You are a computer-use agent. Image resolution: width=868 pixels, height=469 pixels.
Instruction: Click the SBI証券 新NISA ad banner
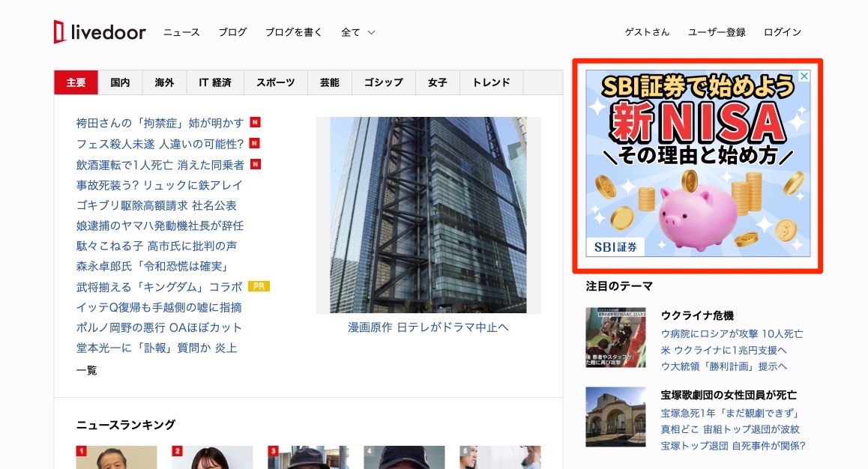[698, 164]
